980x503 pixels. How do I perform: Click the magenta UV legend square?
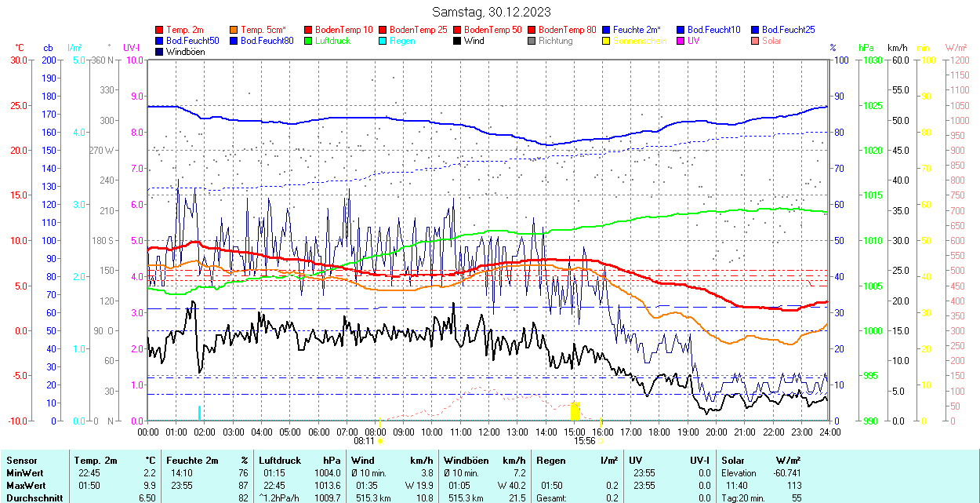point(681,41)
